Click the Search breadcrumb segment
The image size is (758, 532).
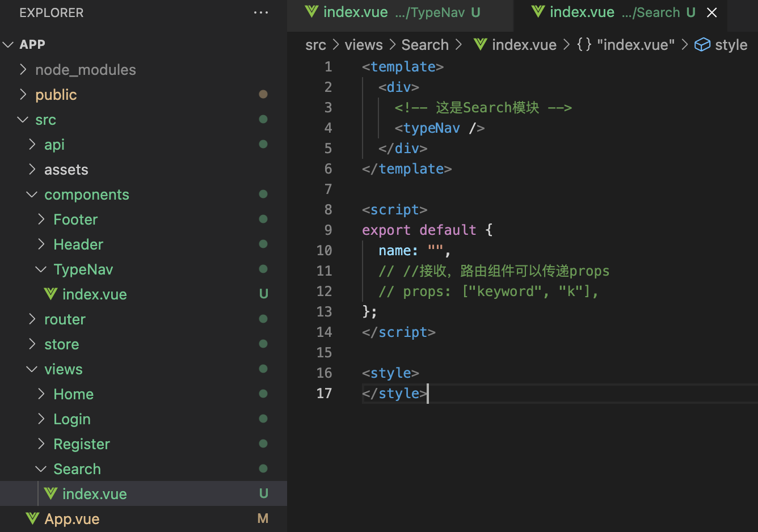click(x=425, y=45)
